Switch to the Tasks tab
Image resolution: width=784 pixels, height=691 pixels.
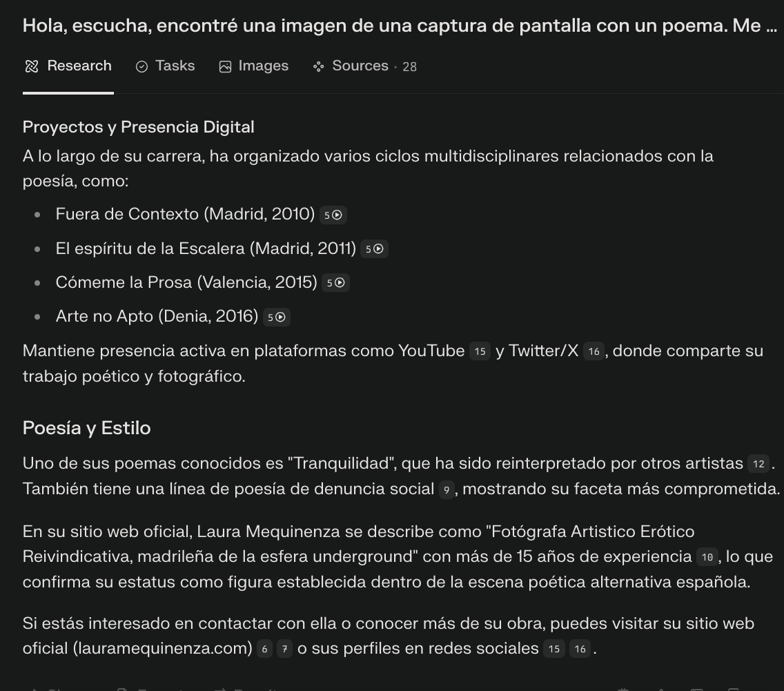tap(165, 66)
